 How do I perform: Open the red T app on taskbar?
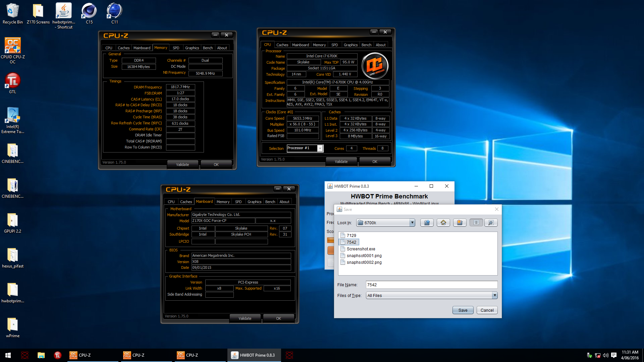click(x=57, y=355)
